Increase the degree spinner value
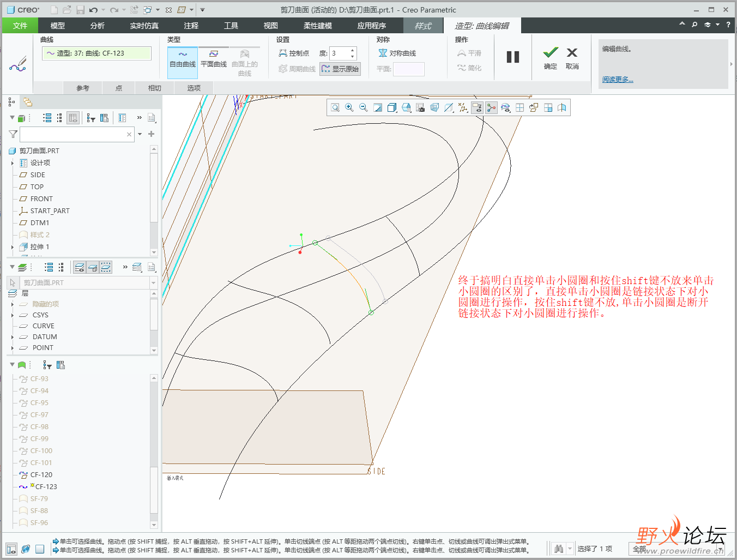This screenshot has width=737, height=560. pyautogui.click(x=353, y=51)
